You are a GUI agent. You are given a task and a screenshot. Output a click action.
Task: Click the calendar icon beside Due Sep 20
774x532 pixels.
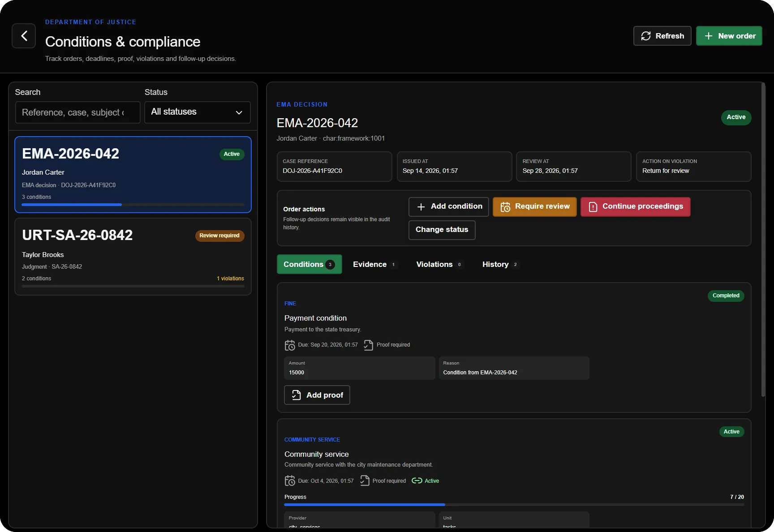pos(290,345)
